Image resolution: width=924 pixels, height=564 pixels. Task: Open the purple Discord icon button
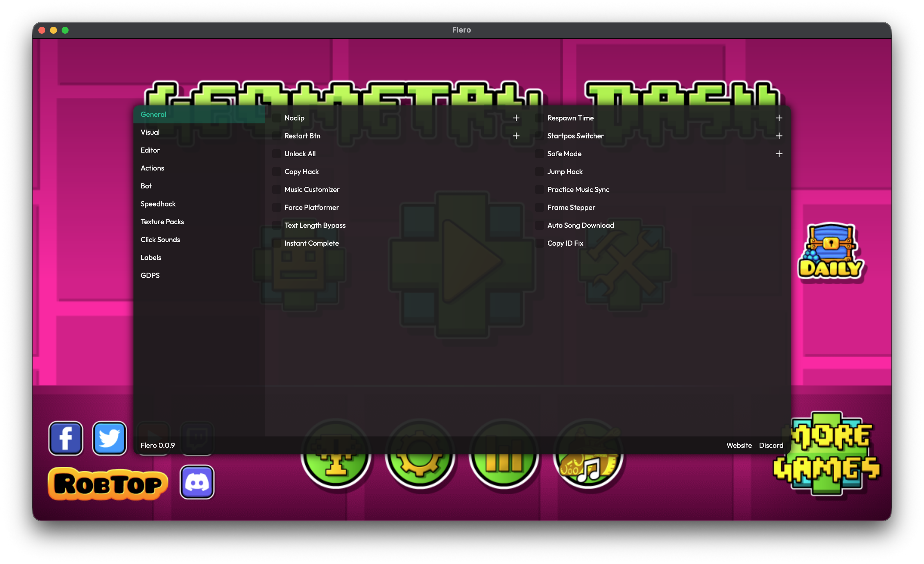197,482
